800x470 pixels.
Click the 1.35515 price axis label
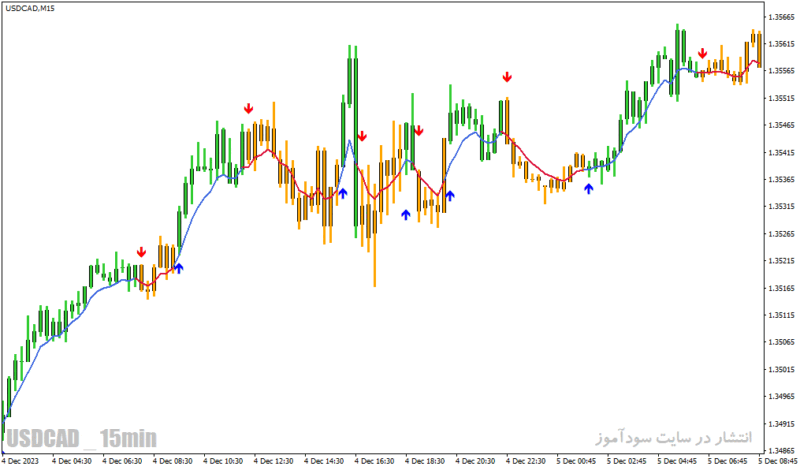pos(781,98)
